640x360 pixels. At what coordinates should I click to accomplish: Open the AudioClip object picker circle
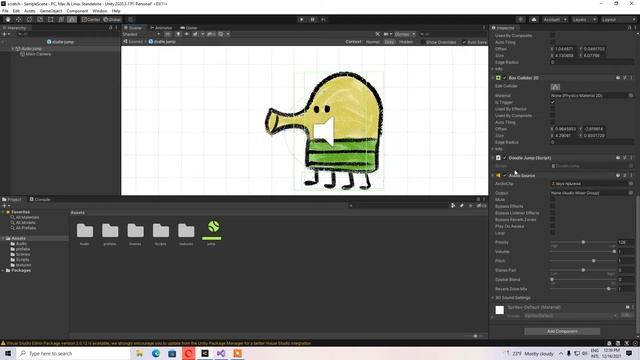[x=631, y=184]
